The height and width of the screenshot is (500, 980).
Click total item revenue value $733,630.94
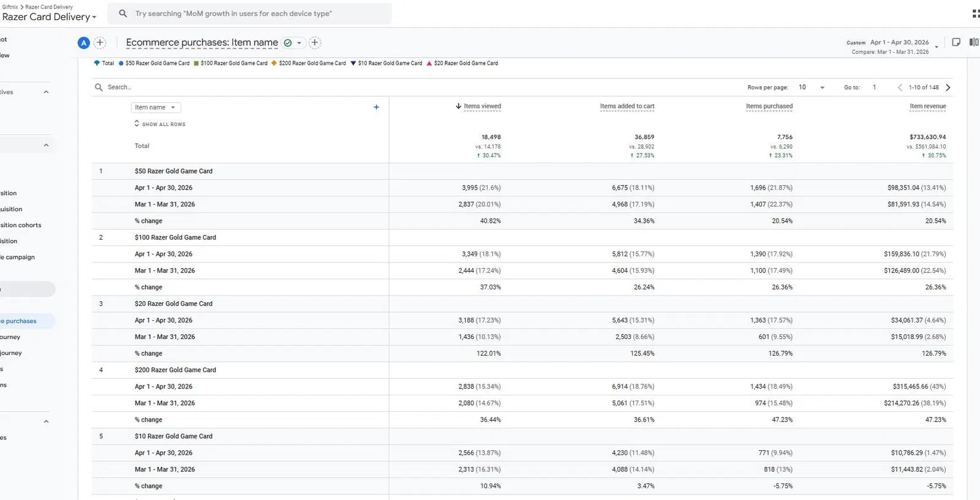[x=928, y=137]
